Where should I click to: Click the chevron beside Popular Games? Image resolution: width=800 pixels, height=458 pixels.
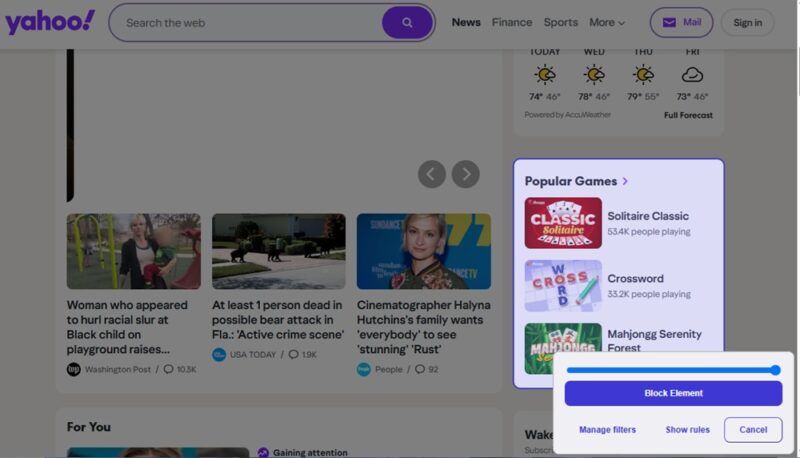[625, 181]
